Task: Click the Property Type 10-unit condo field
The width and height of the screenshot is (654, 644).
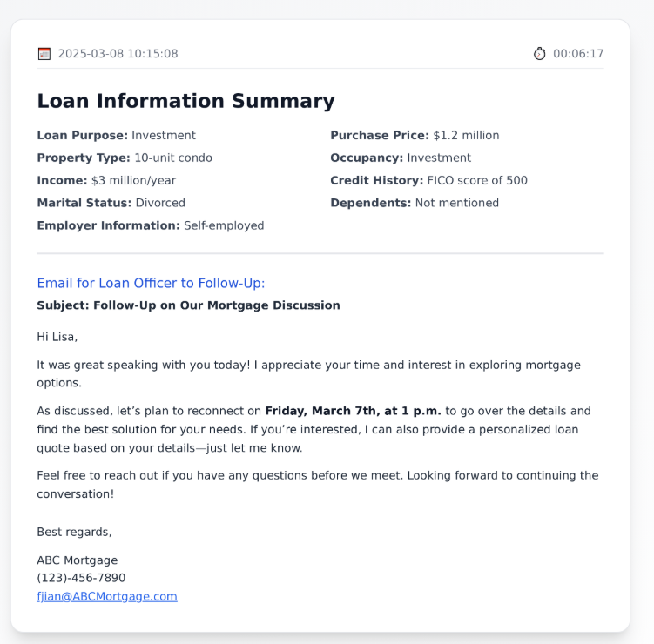Action: [x=125, y=158]
